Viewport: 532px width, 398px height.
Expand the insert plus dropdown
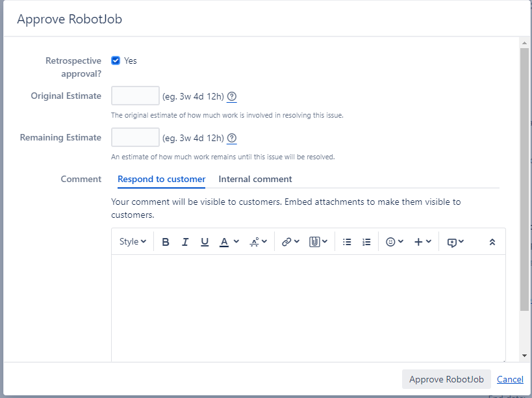coord(422,242)
